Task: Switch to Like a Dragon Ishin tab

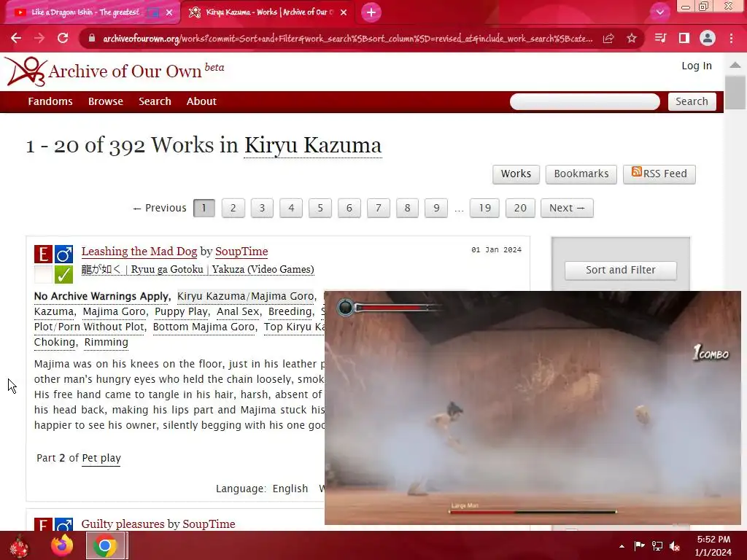Action: click(x=86, y=12)
